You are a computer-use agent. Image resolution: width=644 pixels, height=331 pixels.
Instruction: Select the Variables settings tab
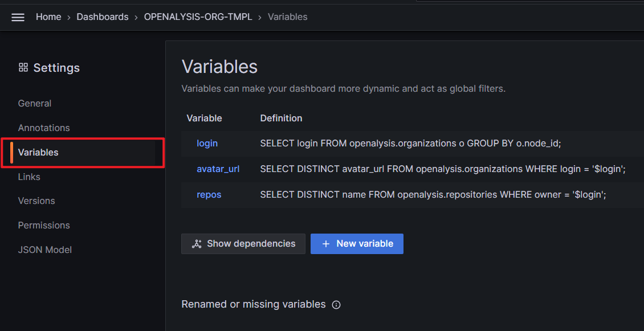83,152
